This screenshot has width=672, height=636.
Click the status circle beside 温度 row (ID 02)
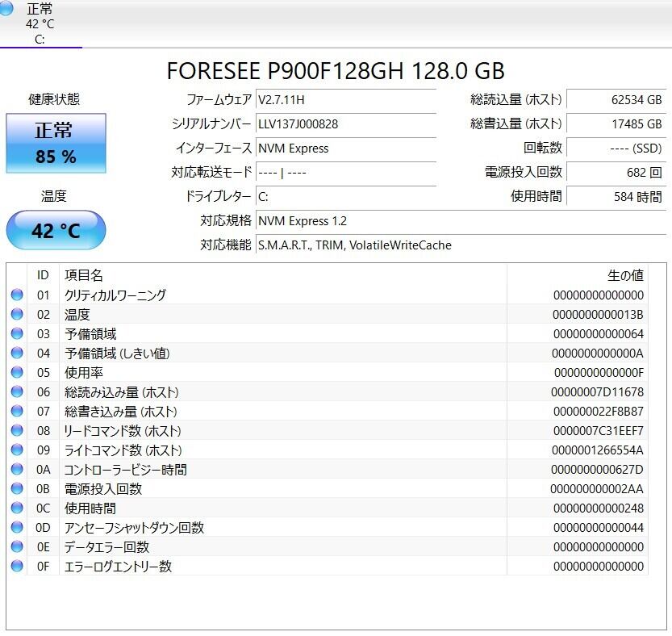tap(17, 315)
